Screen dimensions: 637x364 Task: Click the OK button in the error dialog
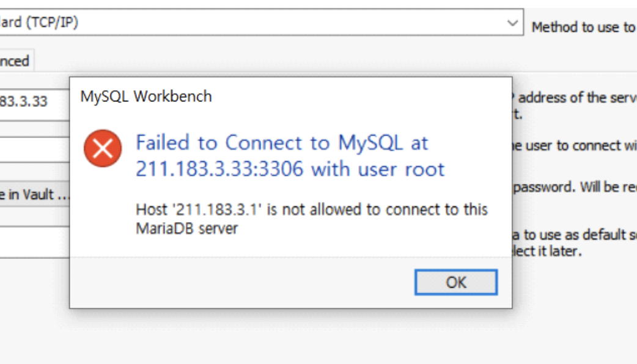point(456,282)
